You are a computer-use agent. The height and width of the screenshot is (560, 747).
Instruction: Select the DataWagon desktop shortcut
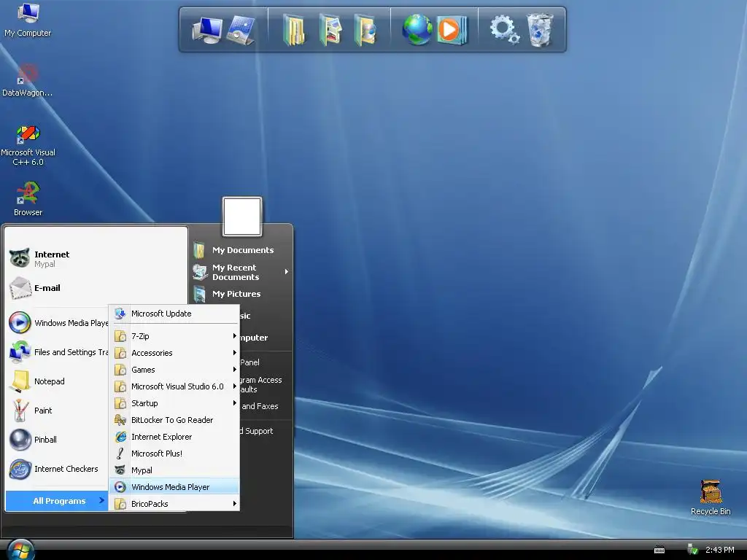click(x=28, y=80)
